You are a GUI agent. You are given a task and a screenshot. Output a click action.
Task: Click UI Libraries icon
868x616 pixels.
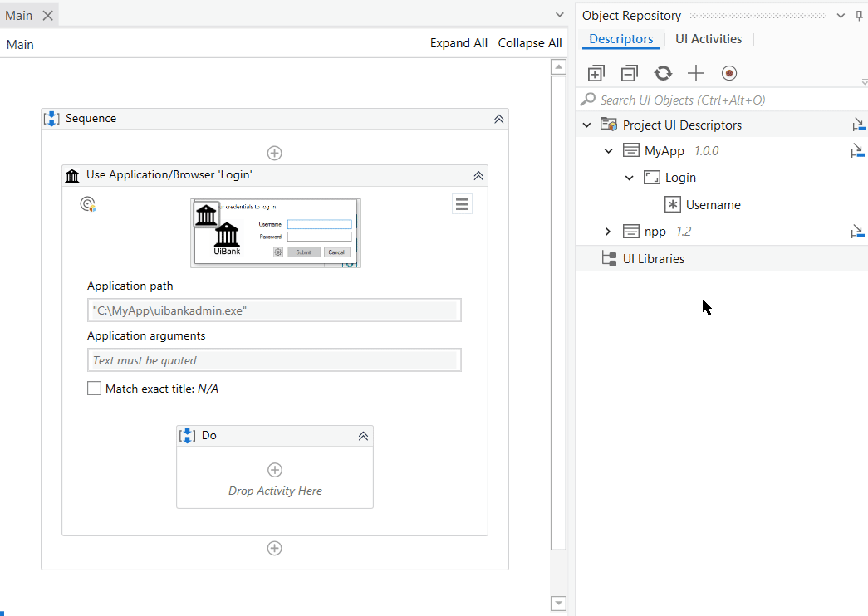(609, 259)
